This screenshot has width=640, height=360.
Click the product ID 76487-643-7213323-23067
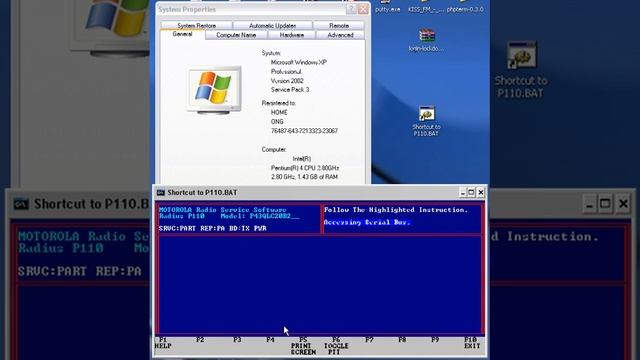tap(304, 131)
